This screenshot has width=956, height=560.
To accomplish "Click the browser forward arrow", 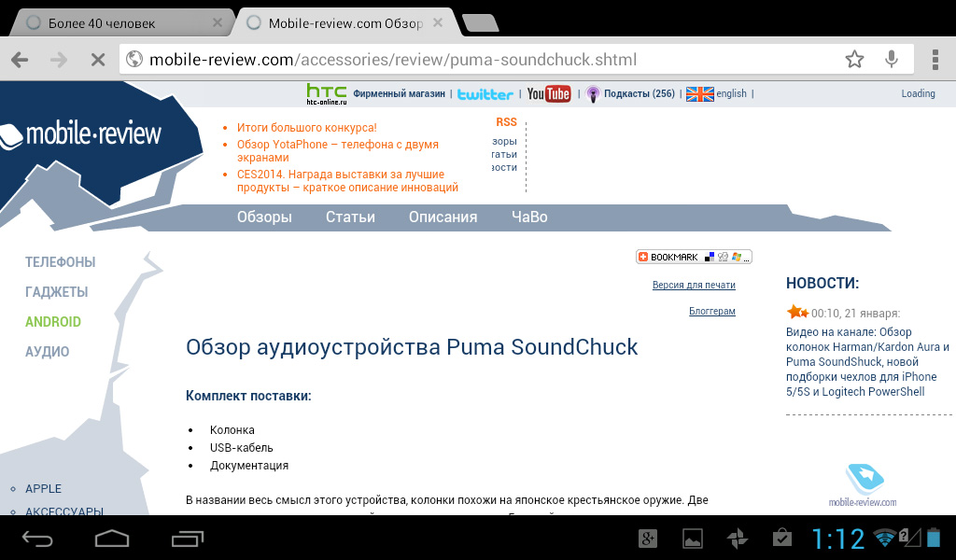I will click(59, 60).
